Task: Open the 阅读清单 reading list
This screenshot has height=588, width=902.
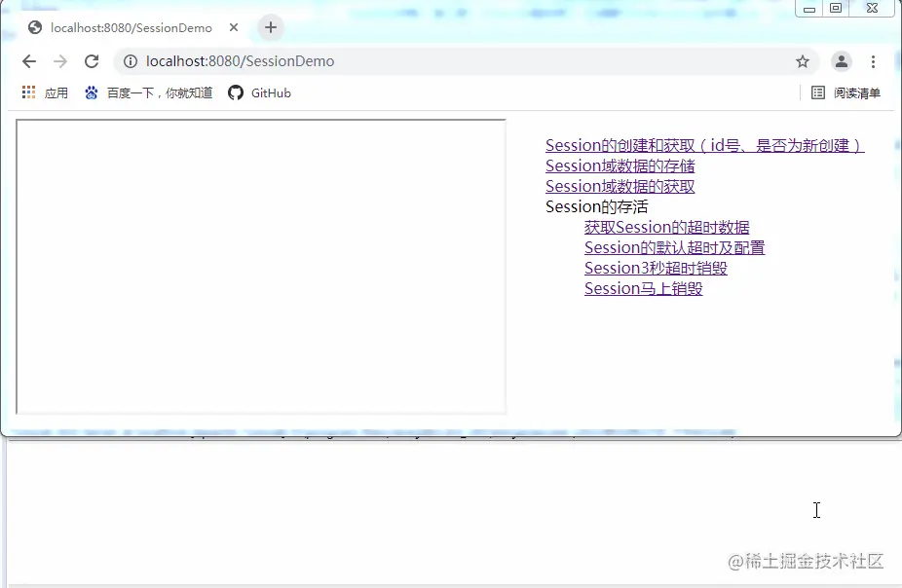Action: coord(849,92)
